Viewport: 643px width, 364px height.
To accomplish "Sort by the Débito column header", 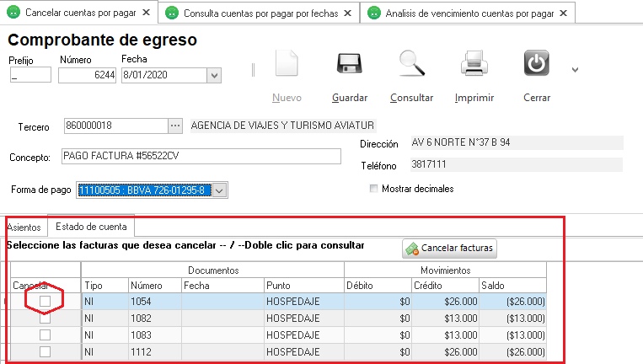I will (378, 286).
